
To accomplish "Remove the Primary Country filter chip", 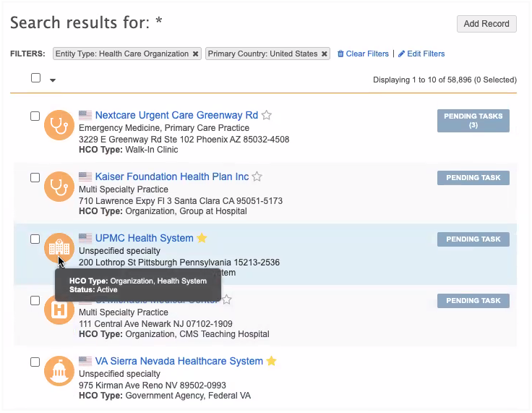I will 325,54.
